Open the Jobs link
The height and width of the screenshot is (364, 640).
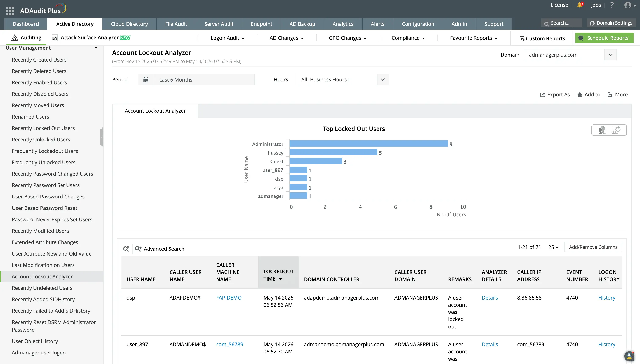(596, 5)
